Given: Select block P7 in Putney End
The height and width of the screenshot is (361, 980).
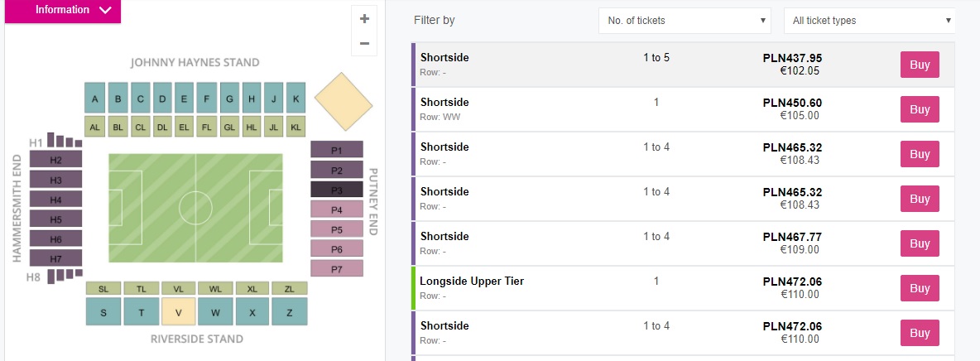Looking at the screenshot, I should [336, 269].
